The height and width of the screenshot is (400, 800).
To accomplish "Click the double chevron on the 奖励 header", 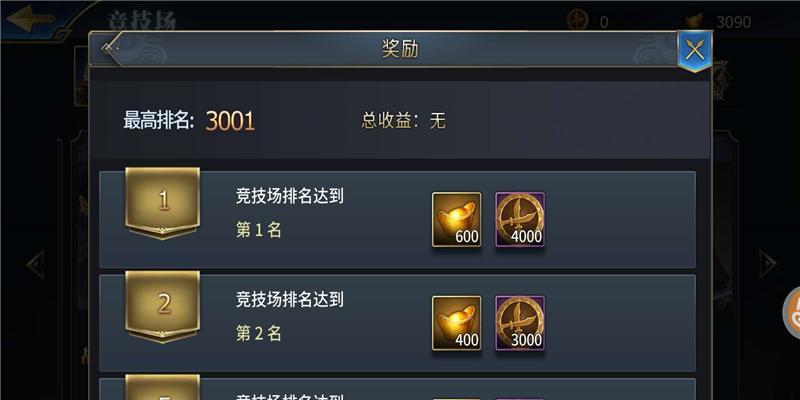I will [x=109, y=49].
